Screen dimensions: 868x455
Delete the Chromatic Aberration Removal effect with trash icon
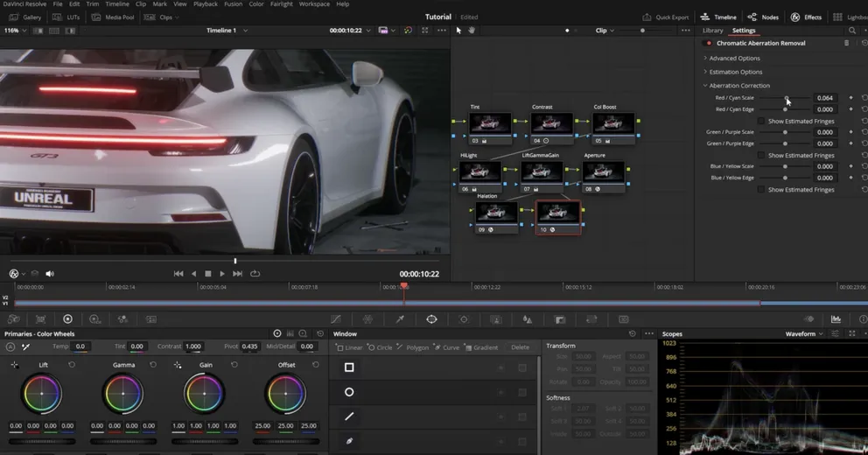click(x=846, y=43)
